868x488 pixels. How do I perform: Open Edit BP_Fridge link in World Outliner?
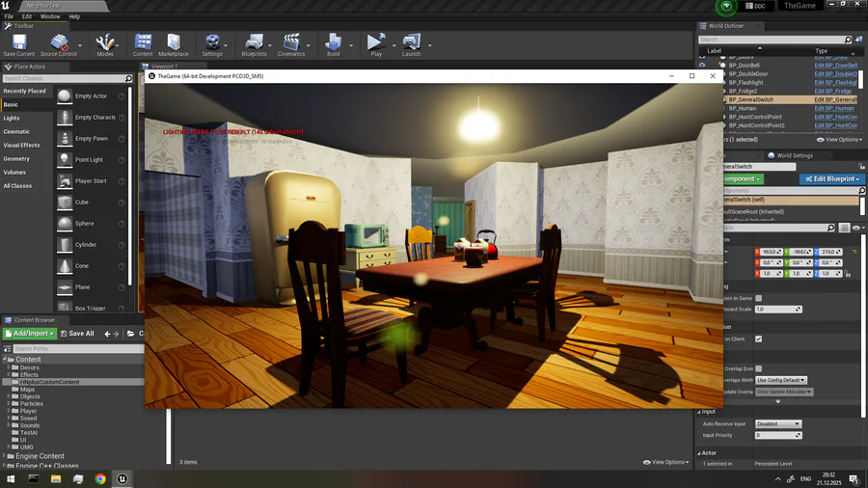click(835, 92)
